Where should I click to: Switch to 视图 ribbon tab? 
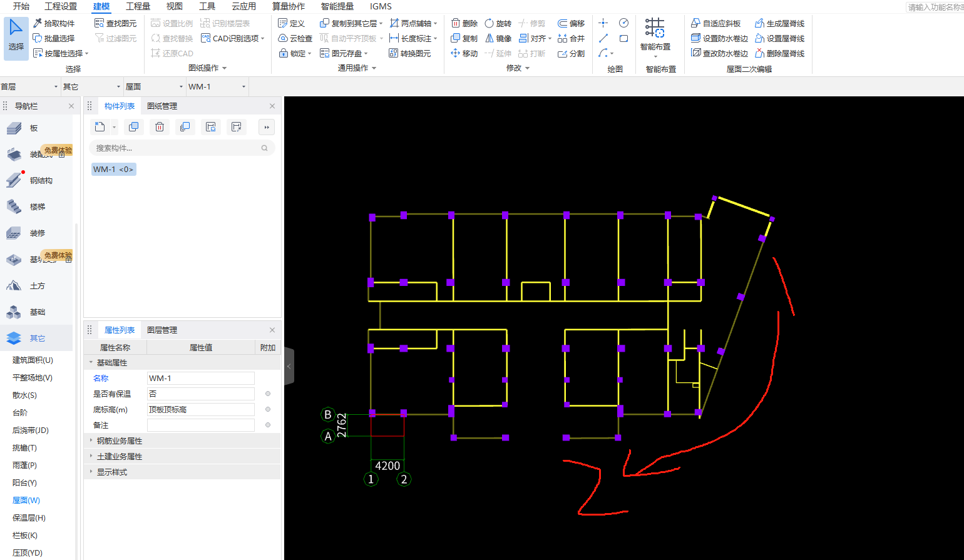[x=175, y=6]
